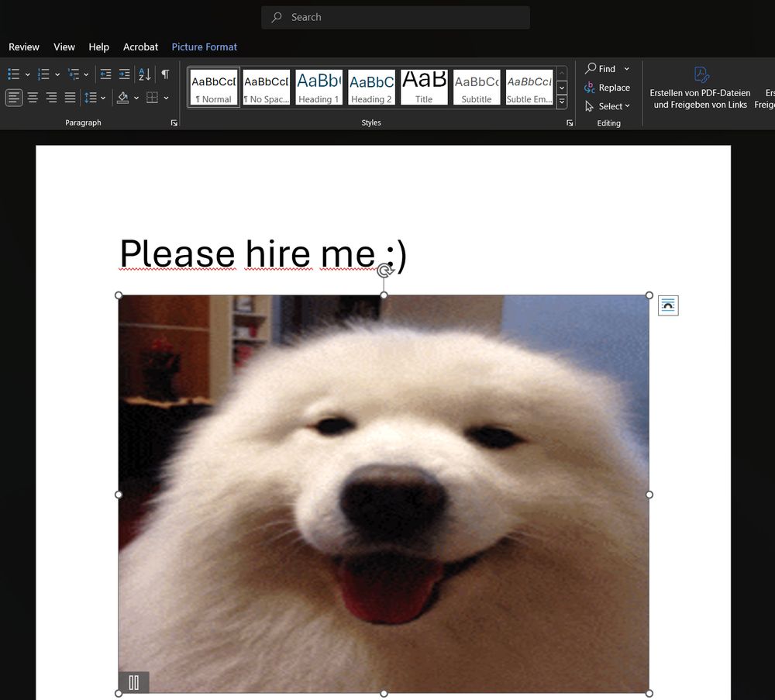Image resolution: width=775 pixels, height=700 pixels.
Task: Open the Help tab
Action: coord(99,47)
